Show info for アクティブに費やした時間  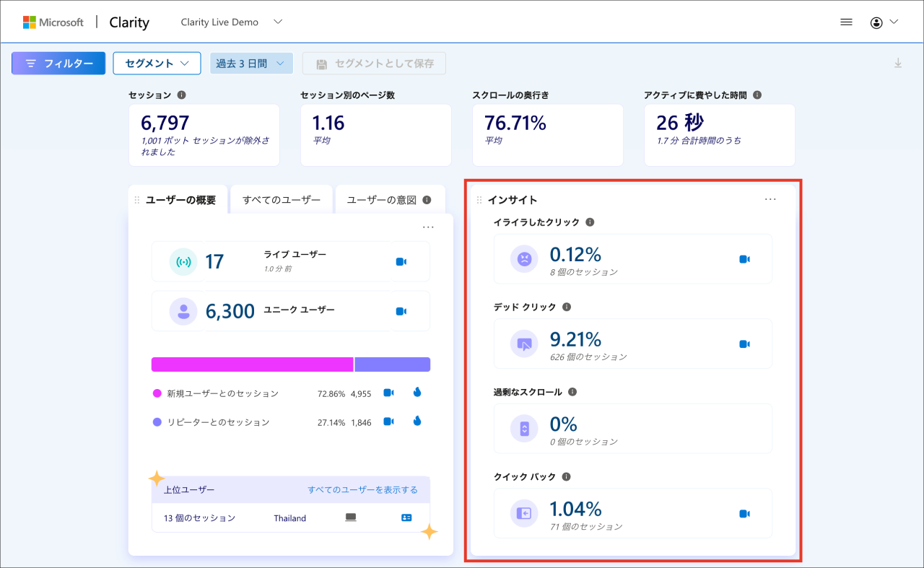tap(757, 95)
